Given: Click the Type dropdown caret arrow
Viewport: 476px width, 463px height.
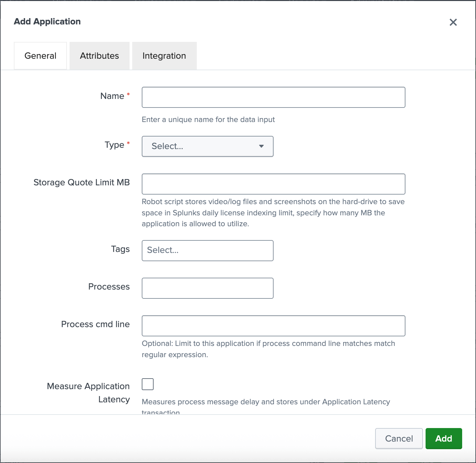Looking at the screenshot, I should click(x=261, y=146).
